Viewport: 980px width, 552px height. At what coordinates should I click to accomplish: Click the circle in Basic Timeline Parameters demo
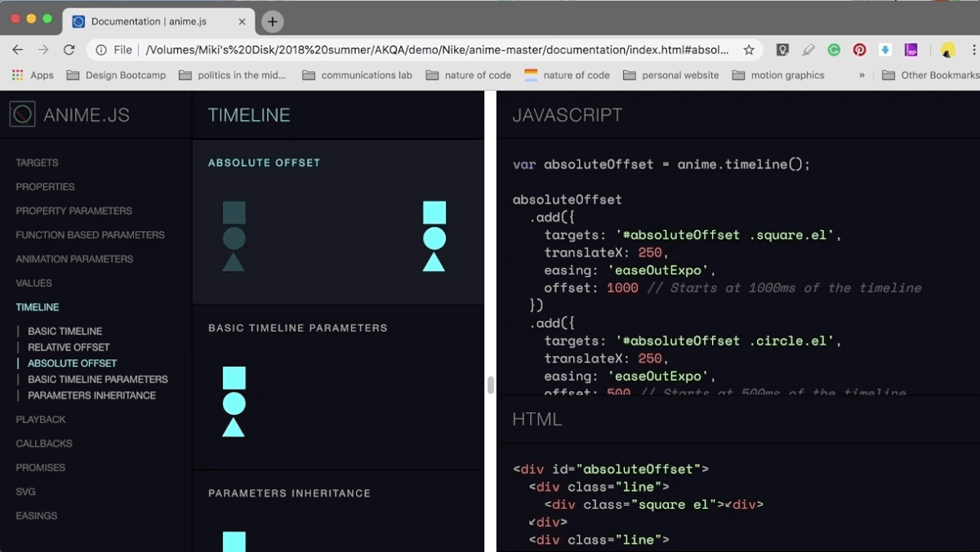point(234,403)
